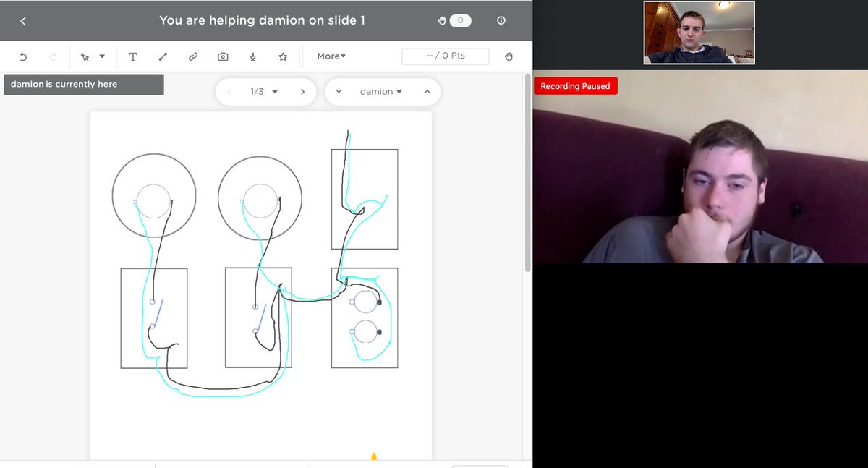This screenshot has height=468, width=868.
Task: Open the More tools menu
Action: coord(331,56)
